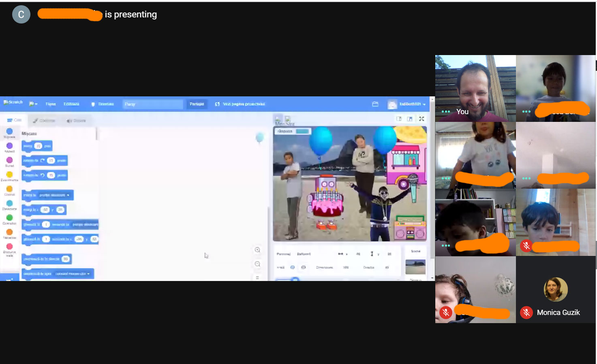Screen dimensions: 597x364
Task: Show the sprite using the eye icon
Action: 292,267
